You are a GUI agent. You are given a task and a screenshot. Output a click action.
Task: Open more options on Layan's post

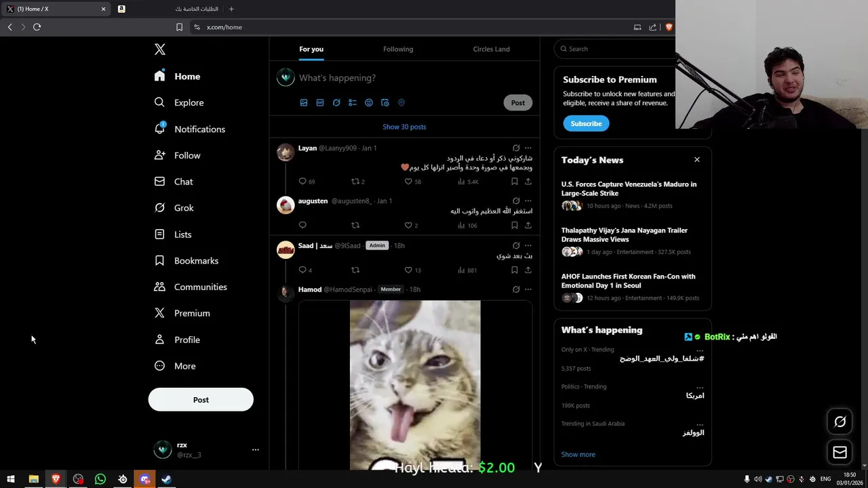point(528,148)
